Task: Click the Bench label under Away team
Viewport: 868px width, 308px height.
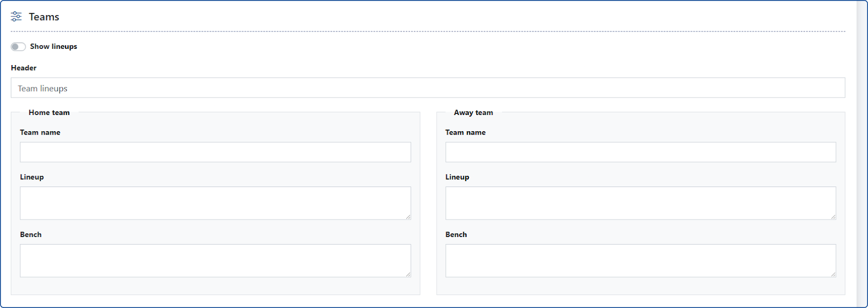Action: (456, 235)
